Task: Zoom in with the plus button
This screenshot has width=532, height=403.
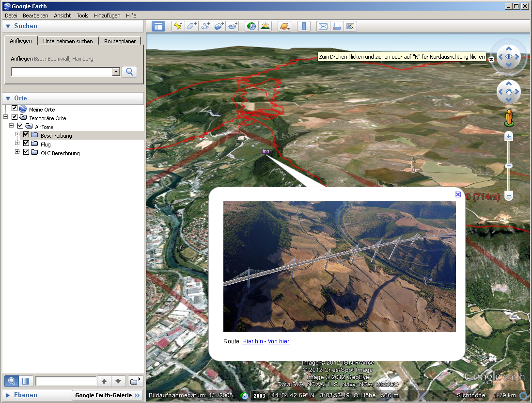Action: tap(509, 136)
